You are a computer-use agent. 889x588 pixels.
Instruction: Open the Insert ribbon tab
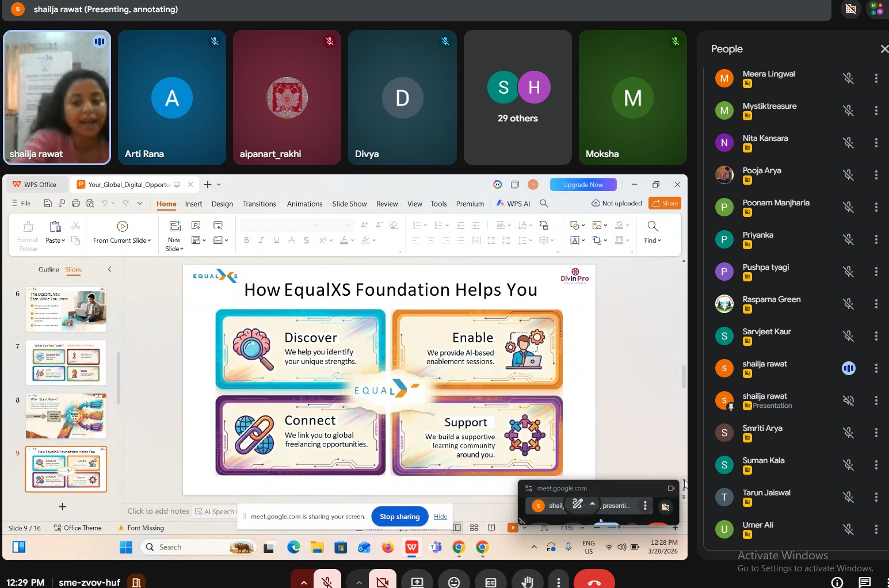coord(193,204)
